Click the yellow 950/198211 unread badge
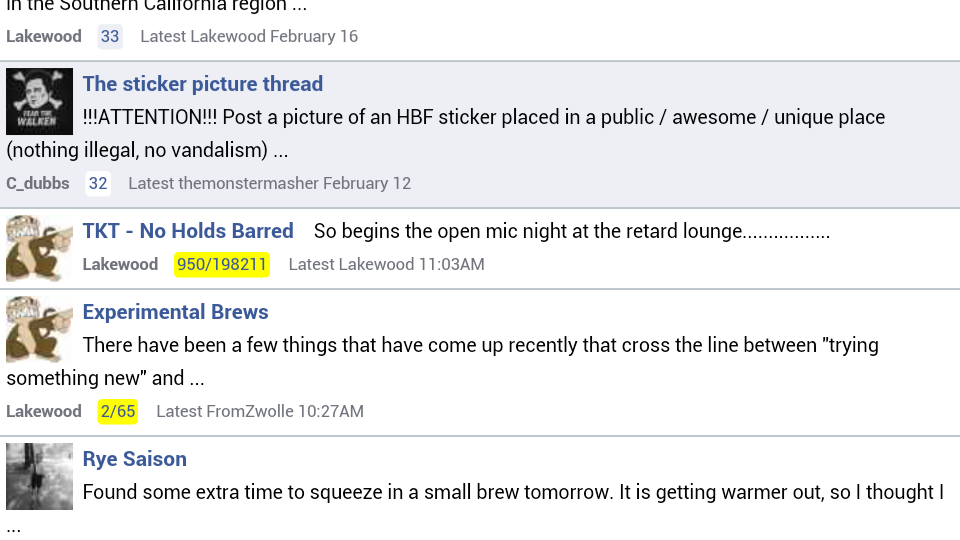Screen dimensions: 960x540 (x=222, y=264)
